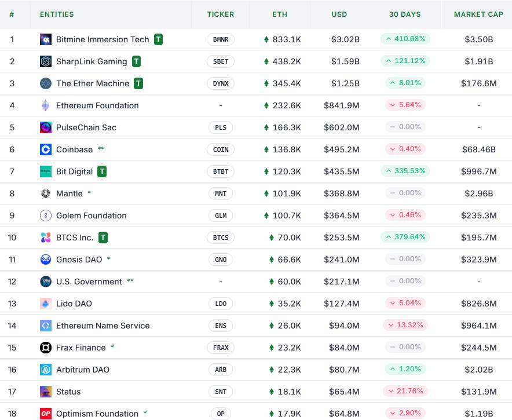512x420 pixels.
Task: Click the Lido DAO logo icon
Action: (x=46, y=304)
